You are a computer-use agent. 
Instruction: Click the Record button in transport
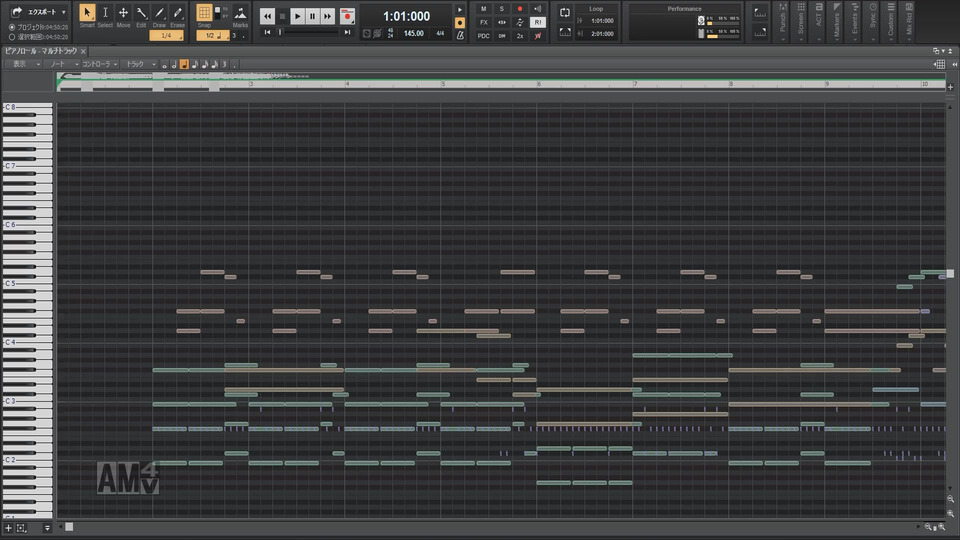click(347, 16)
